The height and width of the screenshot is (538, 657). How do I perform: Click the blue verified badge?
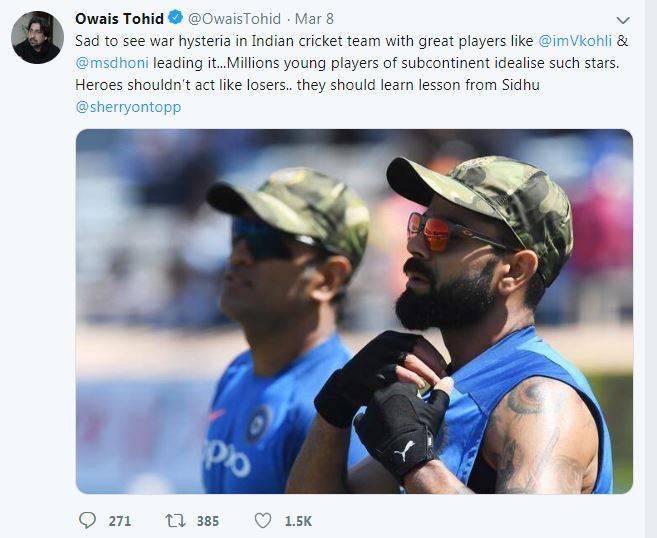pyautogui.click(x=174, y=19)
